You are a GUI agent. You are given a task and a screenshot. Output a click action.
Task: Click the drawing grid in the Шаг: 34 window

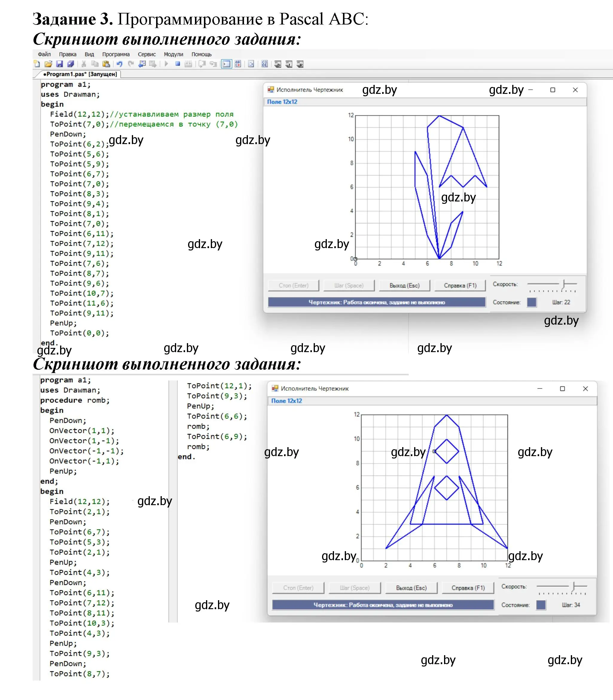(x=434, y=488)
